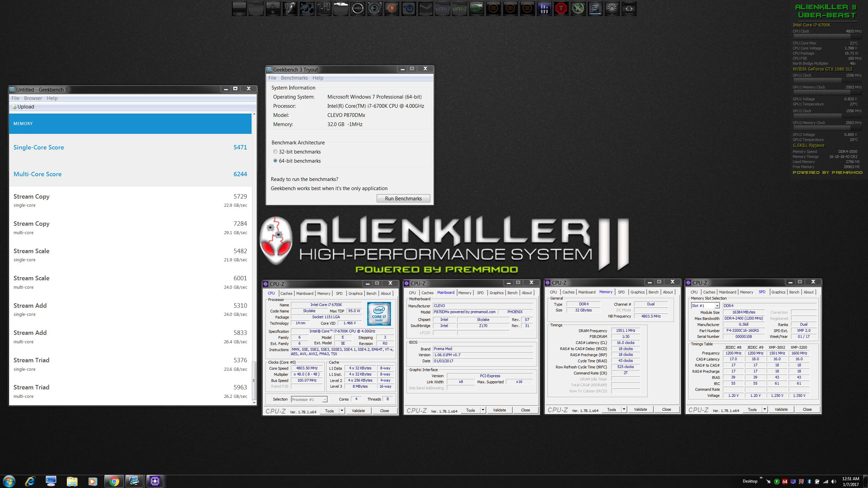Click Upload in Geekbench results window

point(23,107)
